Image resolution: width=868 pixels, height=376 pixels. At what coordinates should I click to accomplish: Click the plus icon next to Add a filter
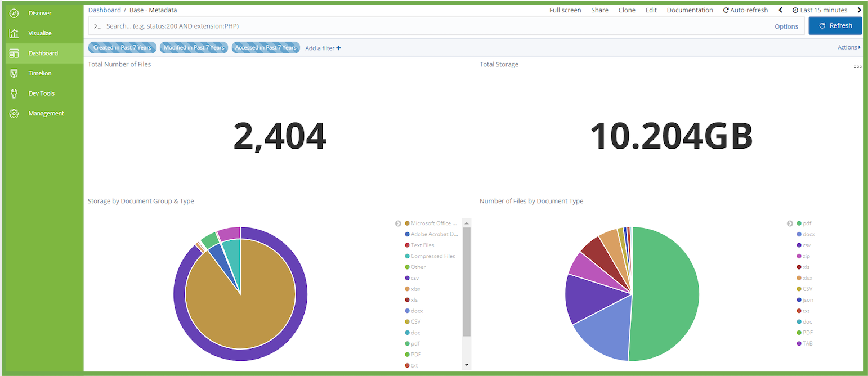[x=338, y=48]
